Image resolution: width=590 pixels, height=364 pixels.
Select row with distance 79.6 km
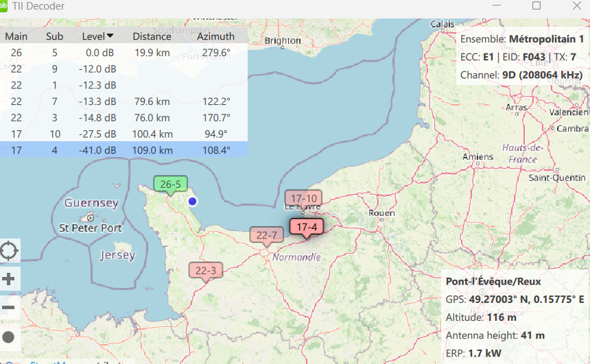pyautogui.click(x=123, y=101)
